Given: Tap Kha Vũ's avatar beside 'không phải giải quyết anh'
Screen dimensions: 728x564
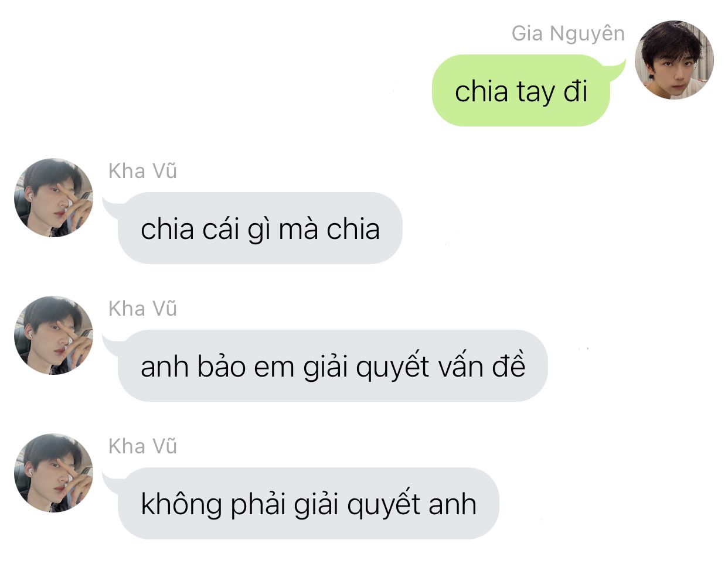Looking at the screenshot, I should pos(53,473).
